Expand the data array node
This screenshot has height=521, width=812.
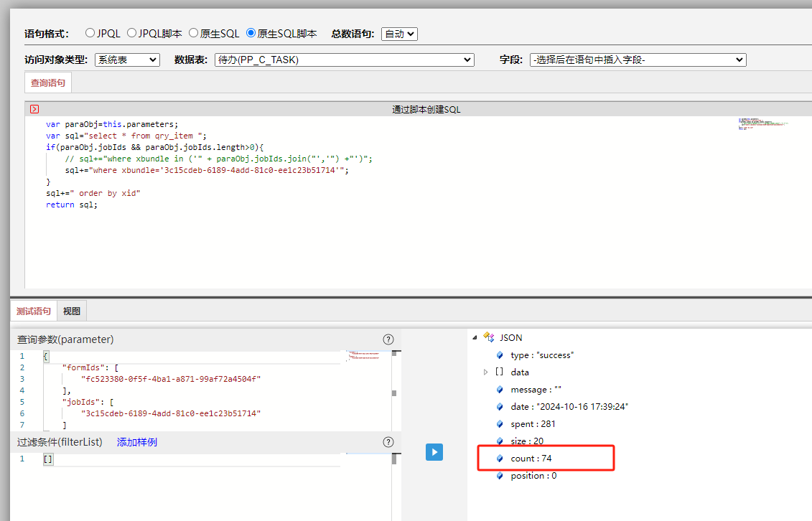tap(485, 372)
